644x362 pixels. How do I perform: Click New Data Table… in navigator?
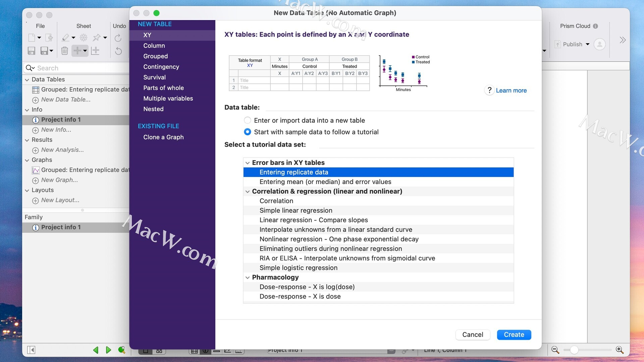[66, 100]
